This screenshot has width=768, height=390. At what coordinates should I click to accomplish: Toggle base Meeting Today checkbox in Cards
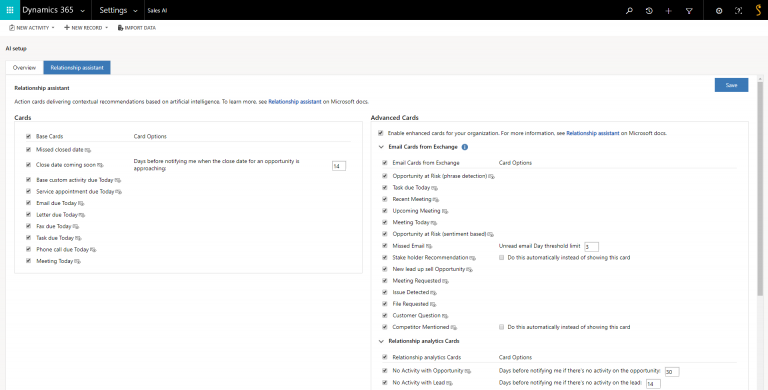pyautogui.click(x=28, y=261)
